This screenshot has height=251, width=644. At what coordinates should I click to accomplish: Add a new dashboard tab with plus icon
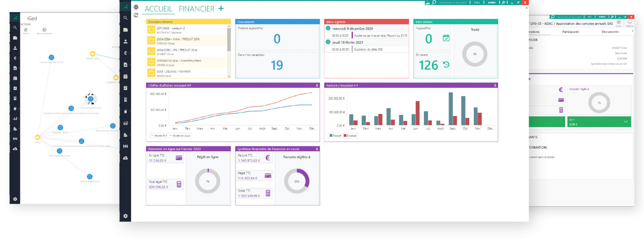(x=221, y=8)
